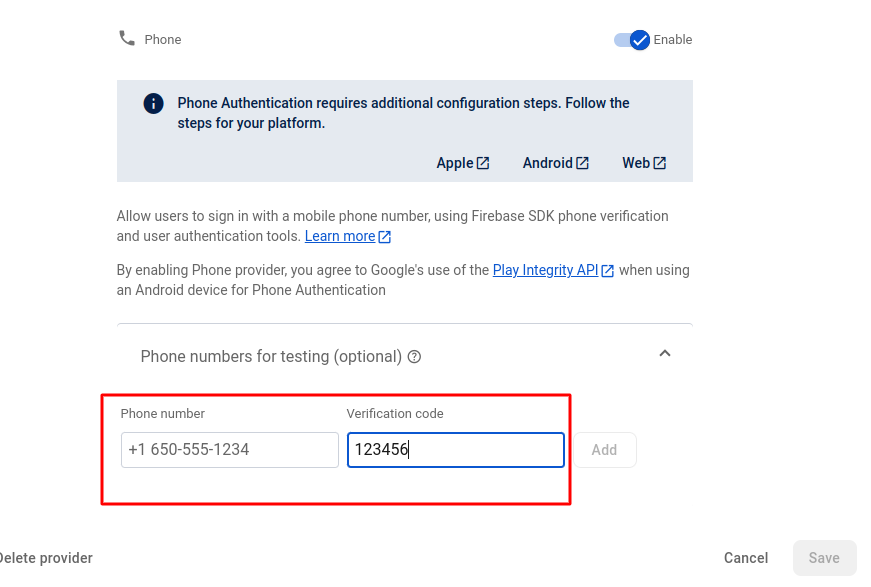Select the Apple platform link
Viewport: 871px width, 587px height.
(x=455, y=162)
